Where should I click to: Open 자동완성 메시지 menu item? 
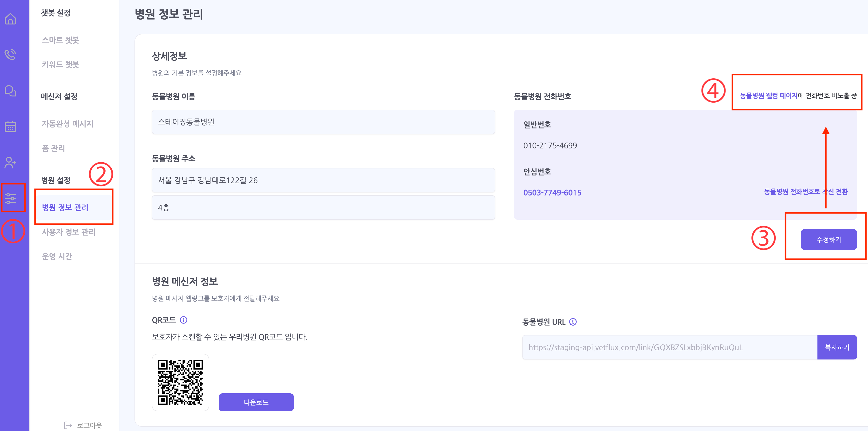[x=67, y=124]
